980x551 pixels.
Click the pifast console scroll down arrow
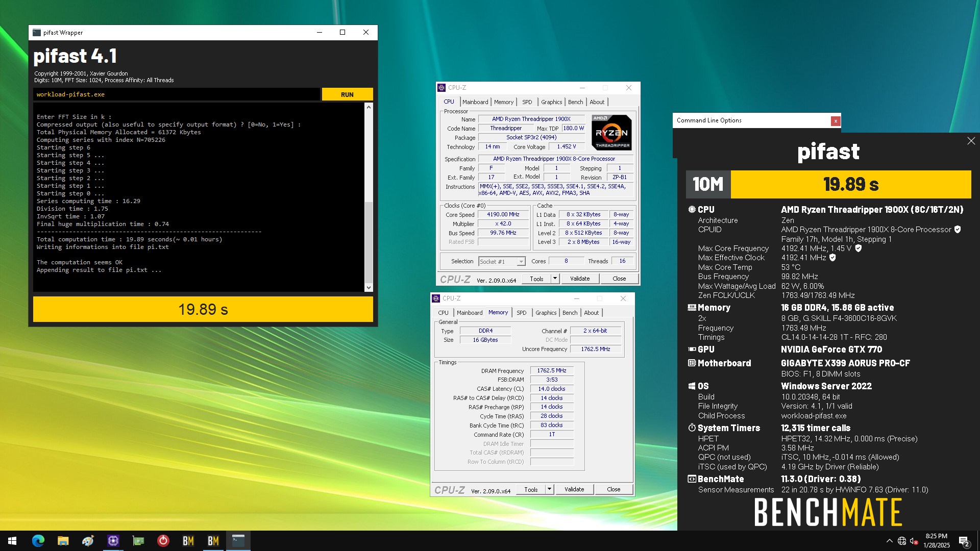pos(369,288)
